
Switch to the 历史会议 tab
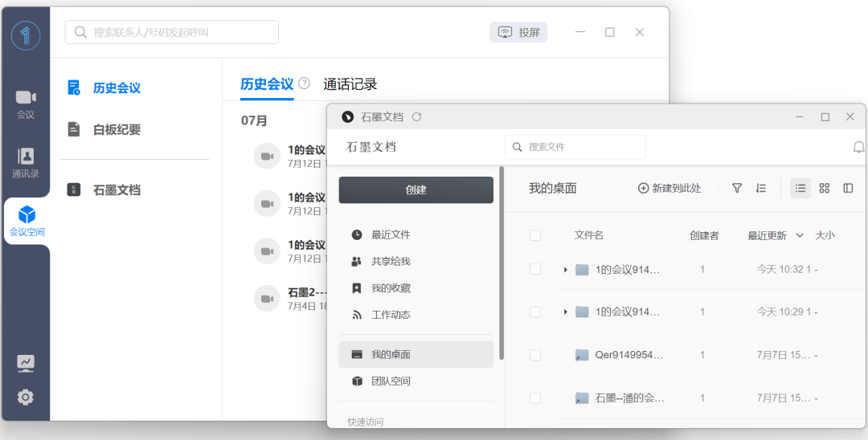click(x=267, y=84)
